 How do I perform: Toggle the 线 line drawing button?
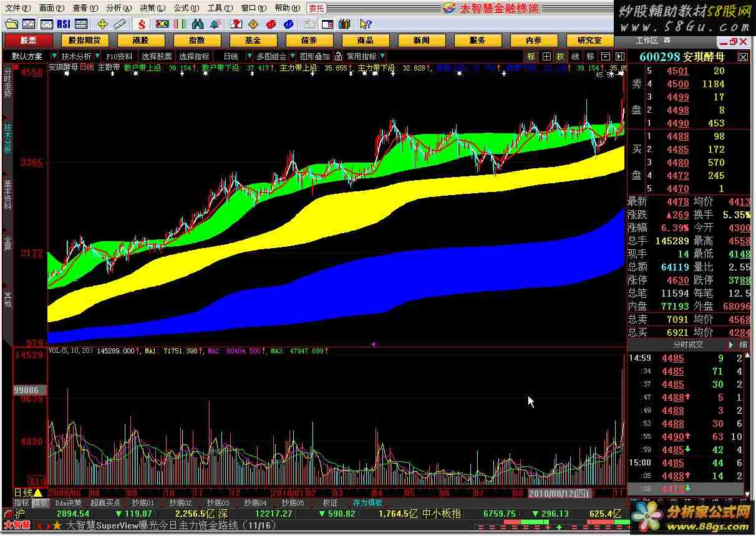coord(575,56)
